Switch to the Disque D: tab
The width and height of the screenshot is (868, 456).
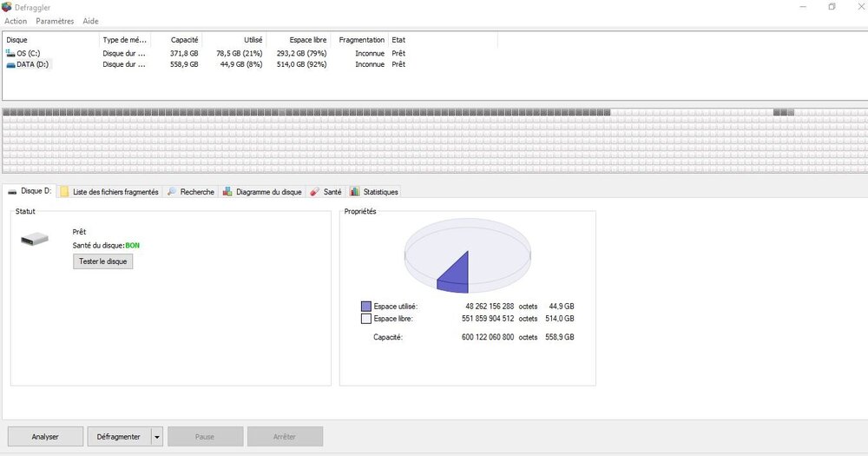[30, 191]
